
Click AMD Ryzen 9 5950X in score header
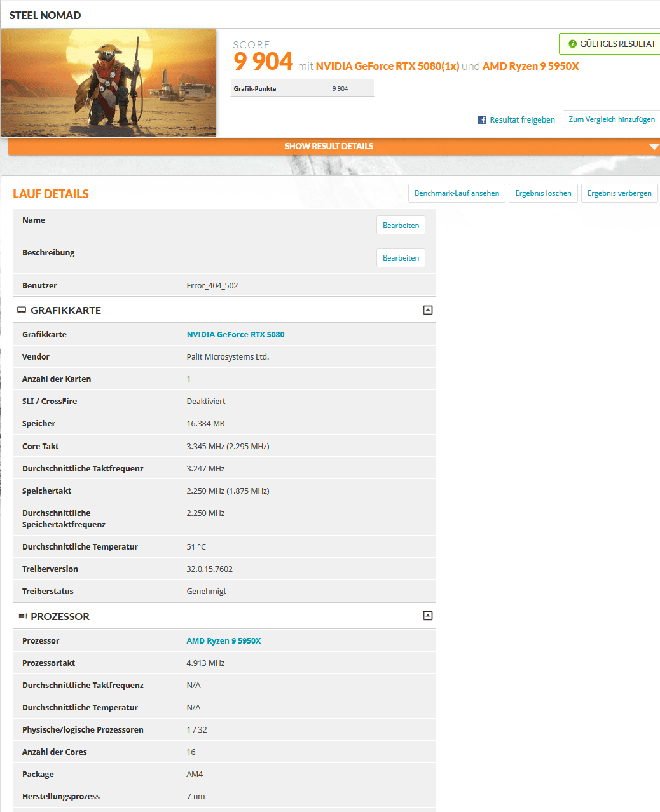pos(530,66)
